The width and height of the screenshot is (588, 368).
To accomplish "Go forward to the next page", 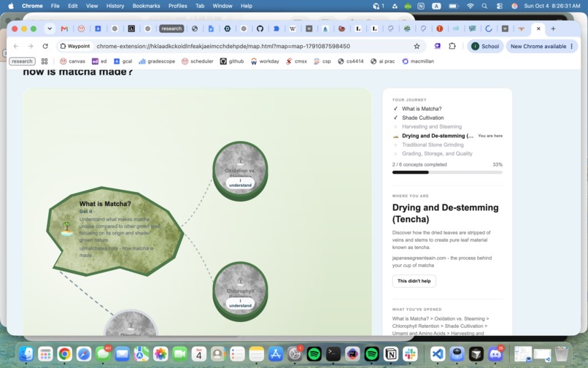I will click(31, 46).
